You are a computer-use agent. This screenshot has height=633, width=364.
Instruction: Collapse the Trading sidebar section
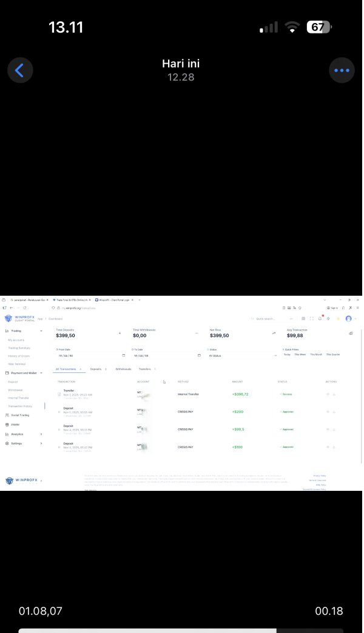click(41, 331)
